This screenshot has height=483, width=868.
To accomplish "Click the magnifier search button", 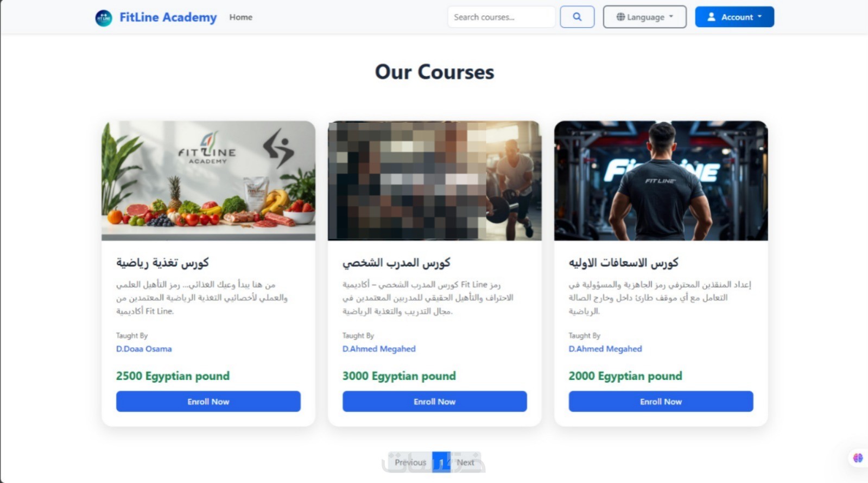I will (x=577, y=17).
